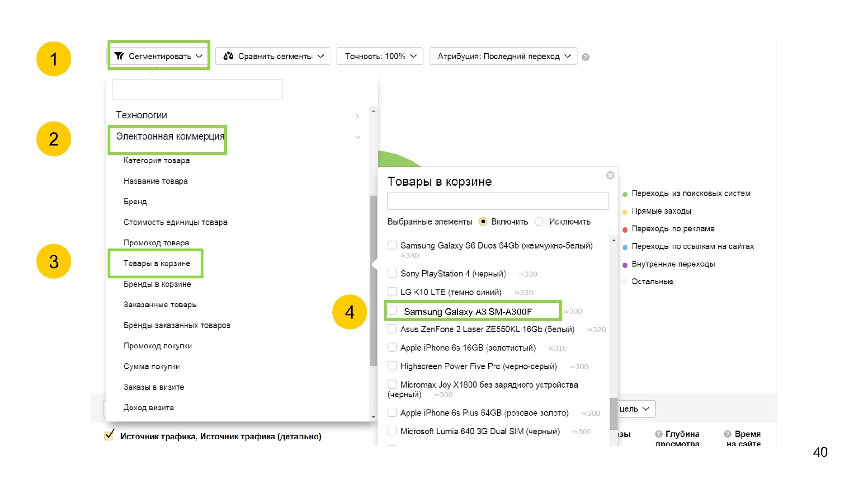Expand the Технологии section arrow

click(357, 116)
